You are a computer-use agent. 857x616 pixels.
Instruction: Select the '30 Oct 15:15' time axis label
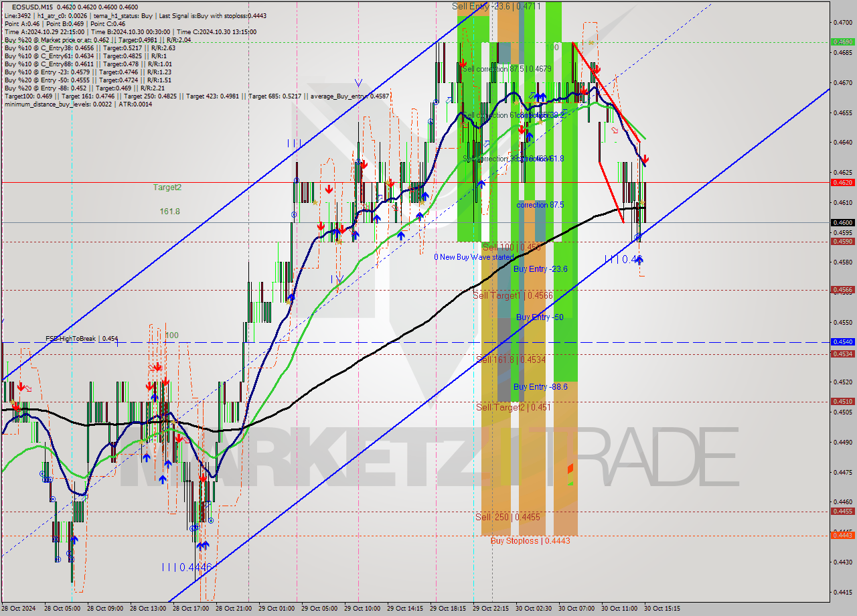coord(661,609)
